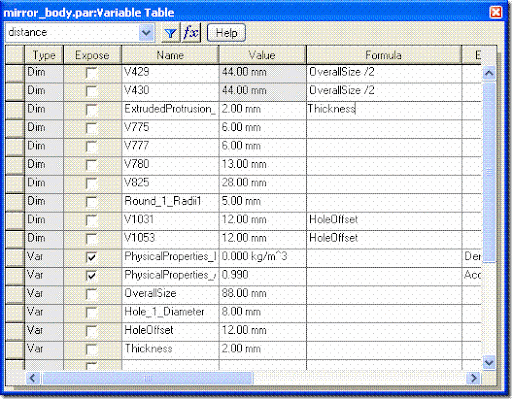The height and width of the screenshot is (399, 512).
Task: Click the horizontal scrollbar thumb
Action: click(x=148, y=378)
